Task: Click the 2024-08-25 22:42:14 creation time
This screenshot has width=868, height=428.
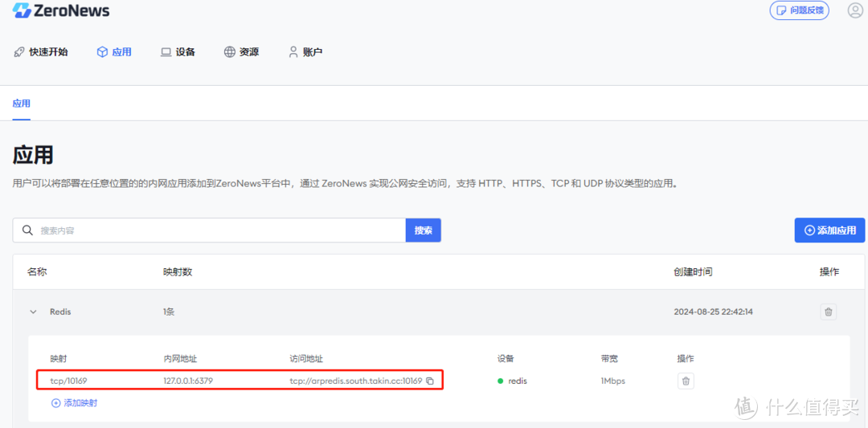Action: click(713, 312)
